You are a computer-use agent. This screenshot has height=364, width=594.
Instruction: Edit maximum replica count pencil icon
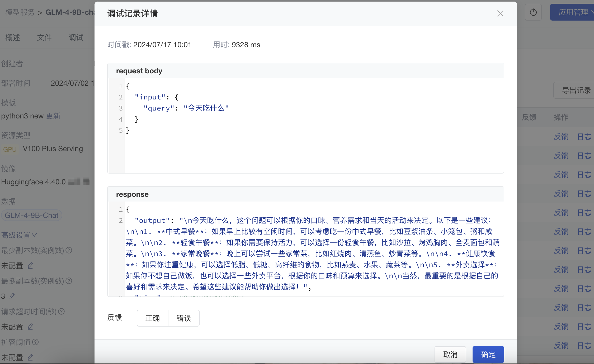click(12, 296)
